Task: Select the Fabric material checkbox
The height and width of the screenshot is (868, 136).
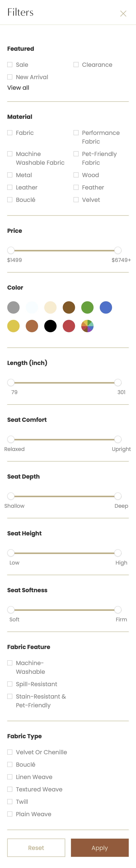Action: [x=10, y=133]
